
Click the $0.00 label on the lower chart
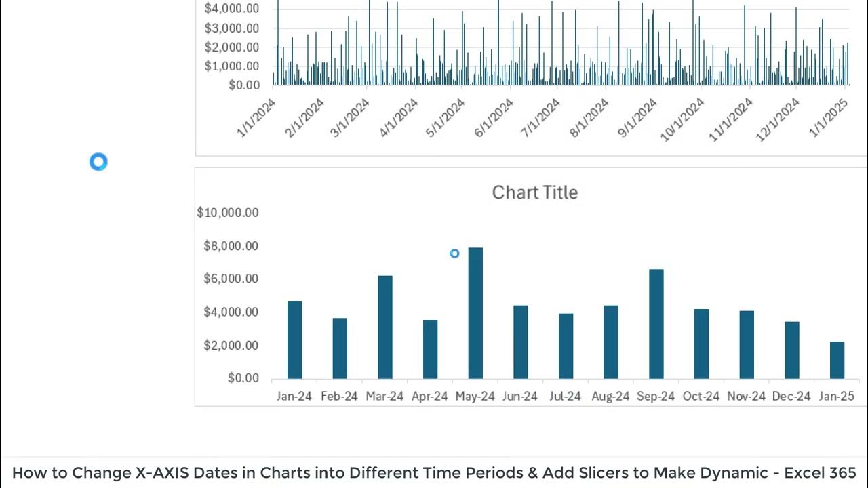tap(243, 378)
